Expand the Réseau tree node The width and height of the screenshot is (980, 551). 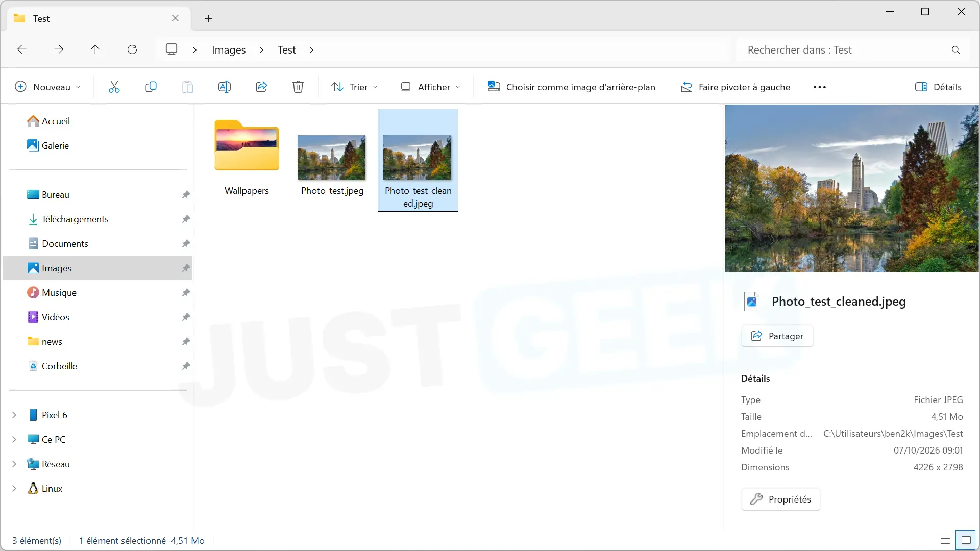[x=14, y=464]
